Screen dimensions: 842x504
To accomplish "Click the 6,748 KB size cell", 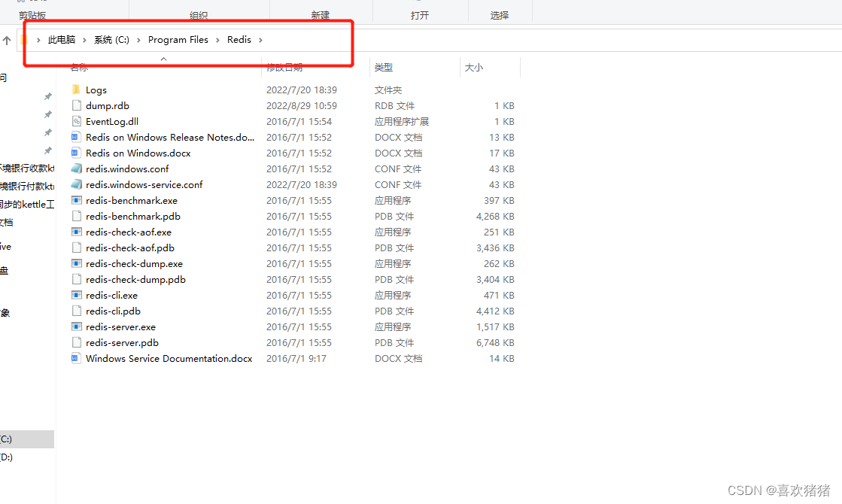I will [495, 342].
